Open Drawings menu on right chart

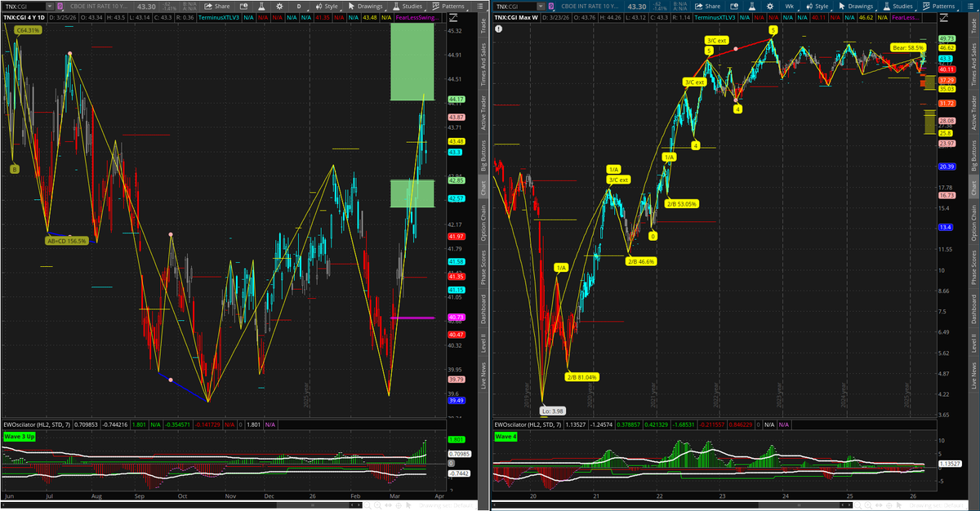[x=855, y=7]
